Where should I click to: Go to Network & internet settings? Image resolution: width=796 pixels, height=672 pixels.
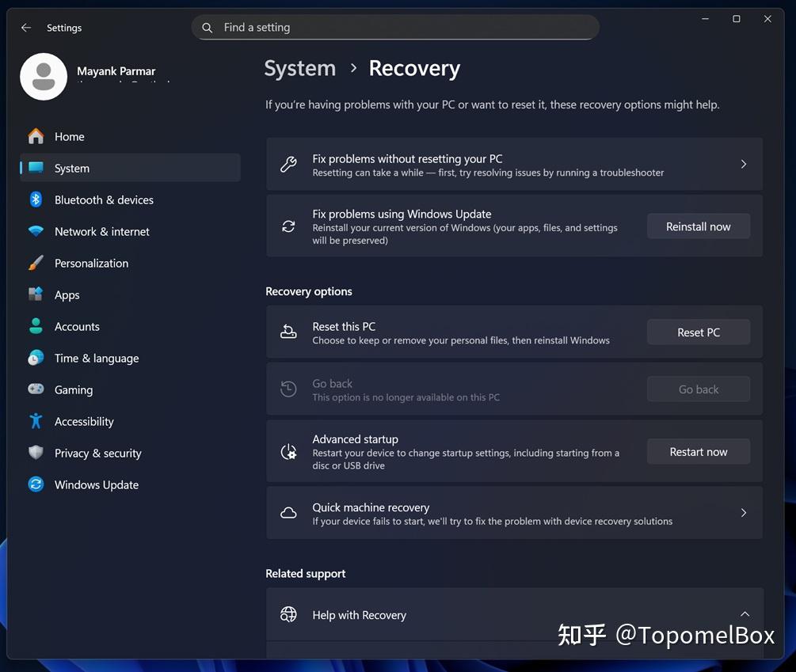pos(130,231)
